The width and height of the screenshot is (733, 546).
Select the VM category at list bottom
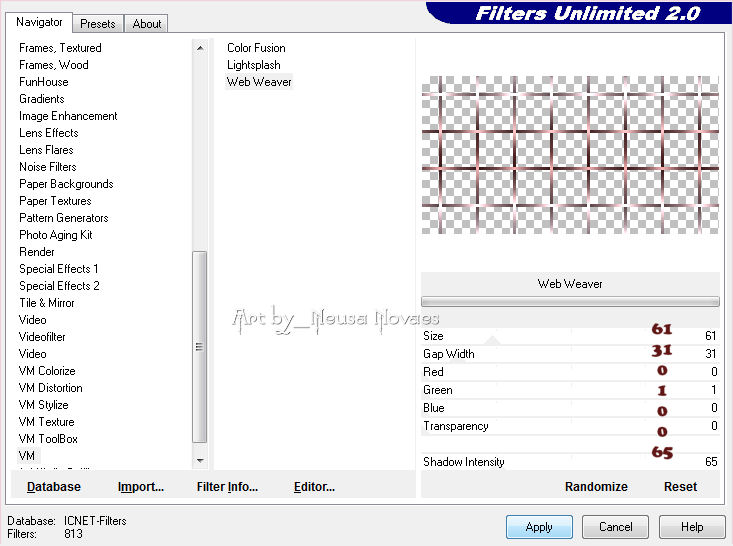(x=27, y=456)
